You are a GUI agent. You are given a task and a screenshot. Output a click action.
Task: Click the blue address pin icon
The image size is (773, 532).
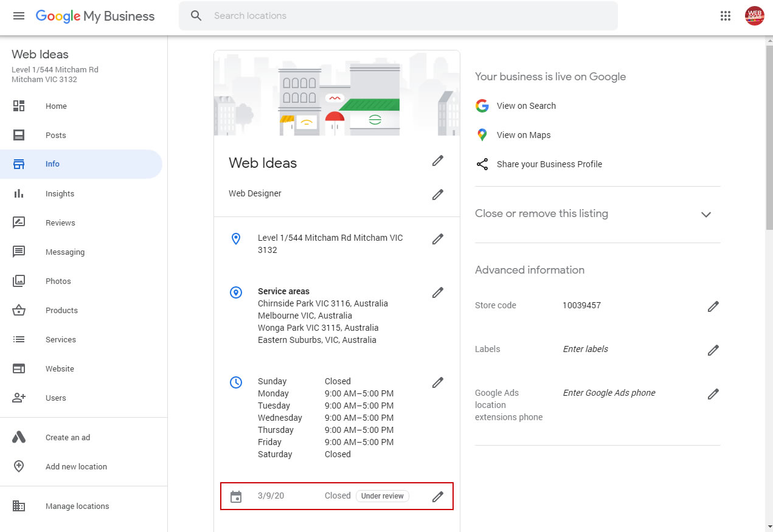click(236, 239)
